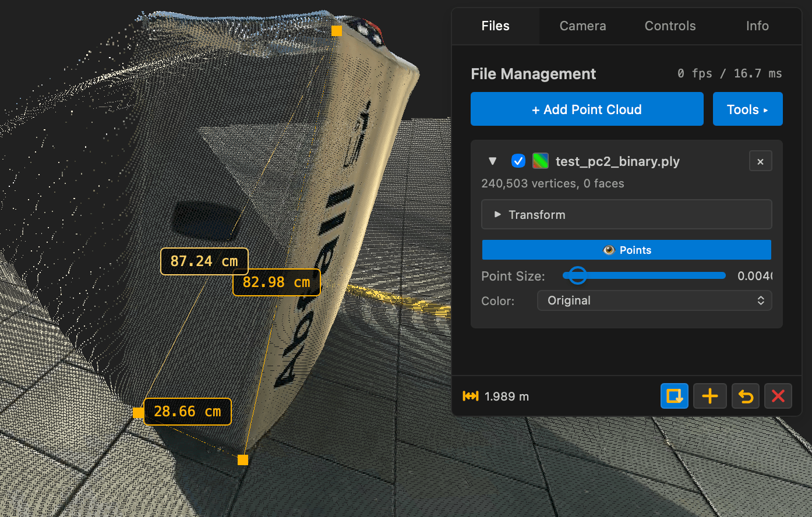The height and width of the screenshot is (517, 812).
Task: Open the Tools submenu button
Action: tap(747, 109)
